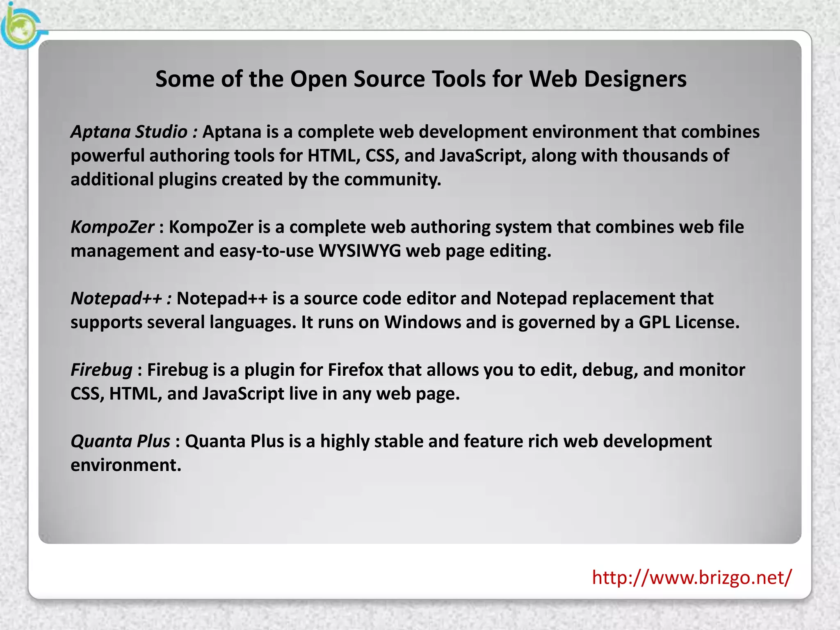Click the italic Firebug heading

(x=101, y=370)
